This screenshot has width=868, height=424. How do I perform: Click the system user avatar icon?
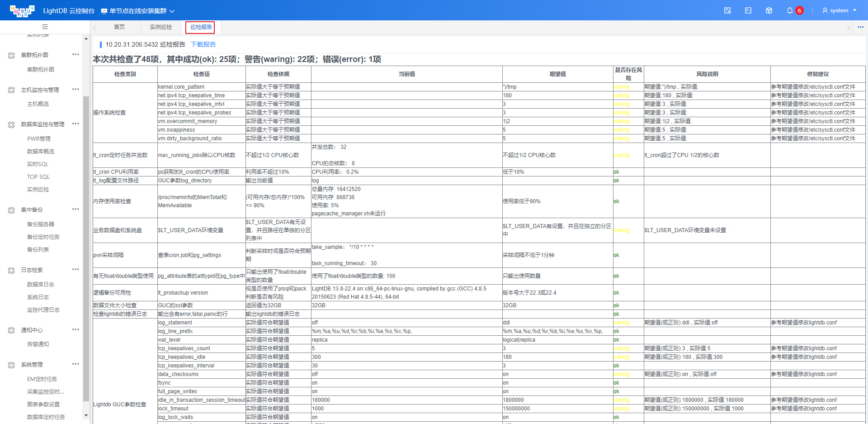click(x=825, y=10)
